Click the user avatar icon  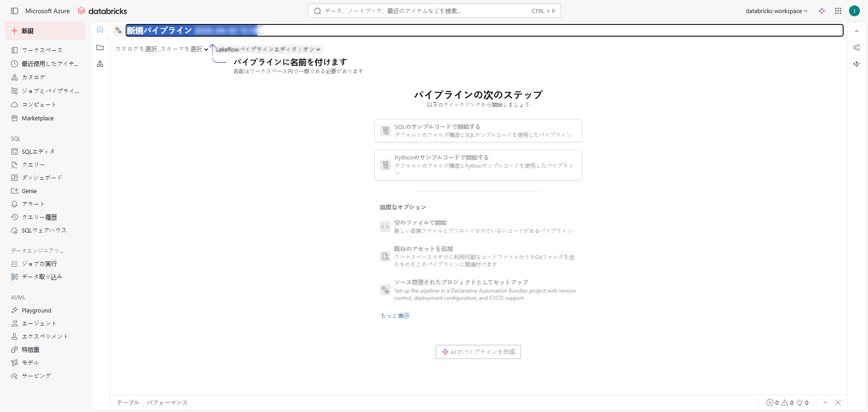click(x=854, y=11)
